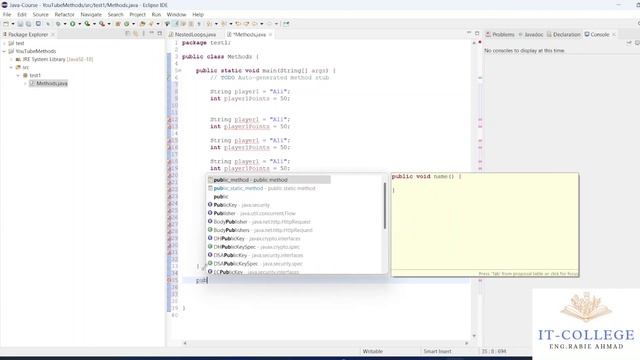The width and height of the screenshot is (640, 360).
Task: Click the External Tools run icon
Action: click(102, 24)
